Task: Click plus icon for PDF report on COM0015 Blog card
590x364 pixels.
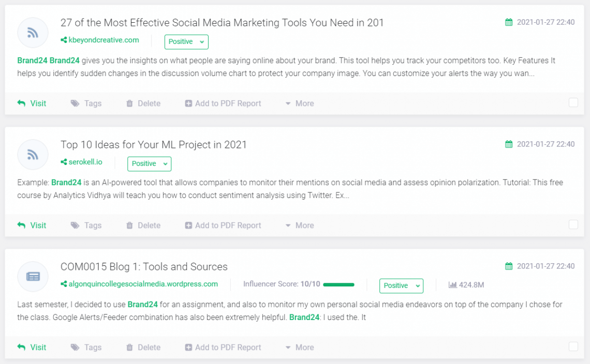Action: pyautogui.click(x=188, y=347)
